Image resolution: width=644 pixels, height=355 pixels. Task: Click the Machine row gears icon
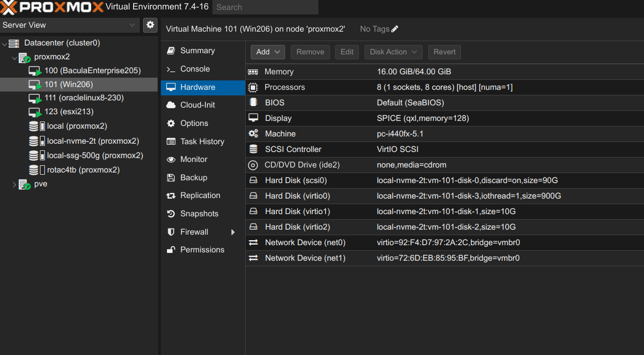(x=253, y=134)
